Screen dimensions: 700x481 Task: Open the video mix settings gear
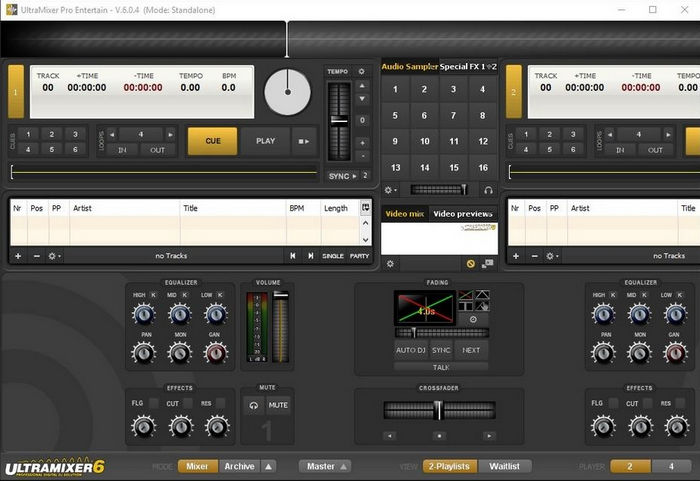pos(390,264)
